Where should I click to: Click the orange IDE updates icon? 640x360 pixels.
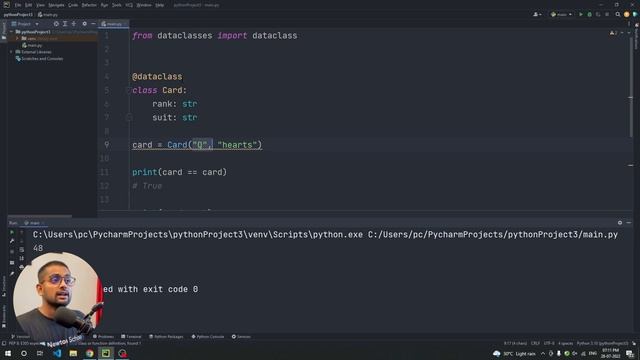point(627,15)
